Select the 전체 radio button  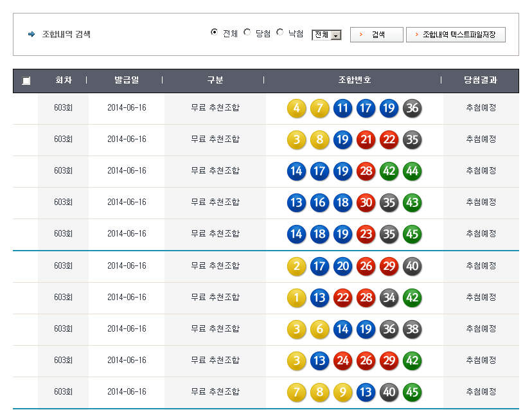(214, 32)
